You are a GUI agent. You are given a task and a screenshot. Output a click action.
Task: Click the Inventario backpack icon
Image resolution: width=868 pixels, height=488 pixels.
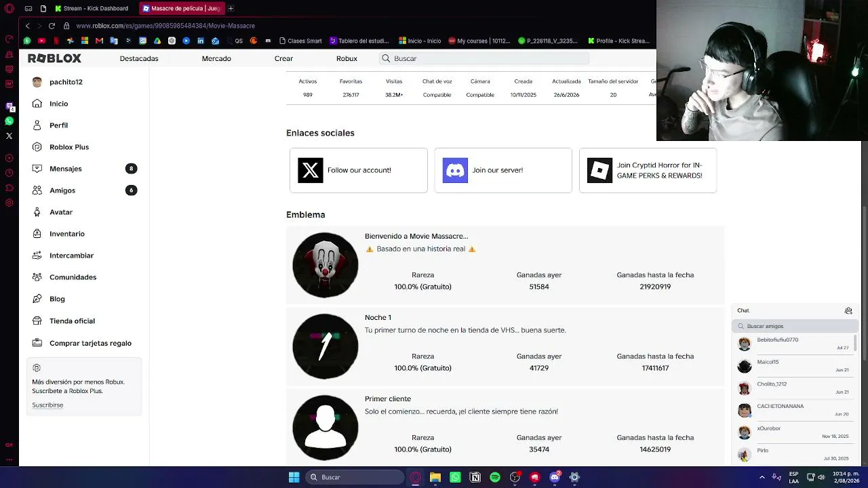(x=37, y=234)
